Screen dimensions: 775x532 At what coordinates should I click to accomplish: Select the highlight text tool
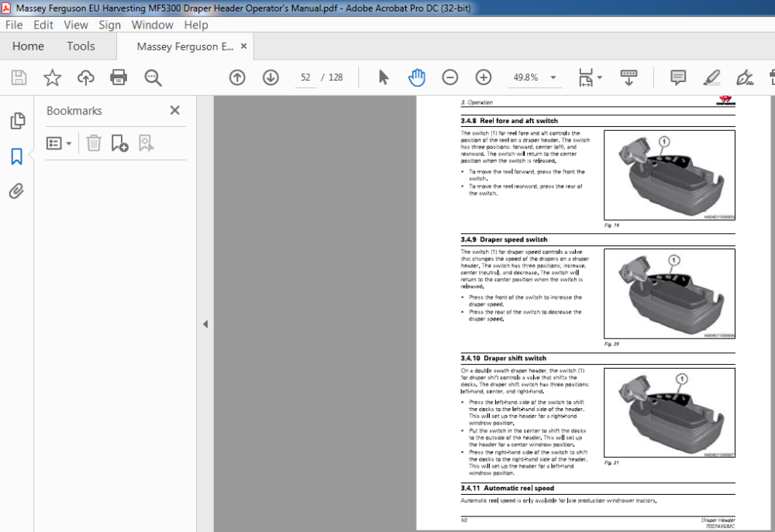[x=711, y=77]
